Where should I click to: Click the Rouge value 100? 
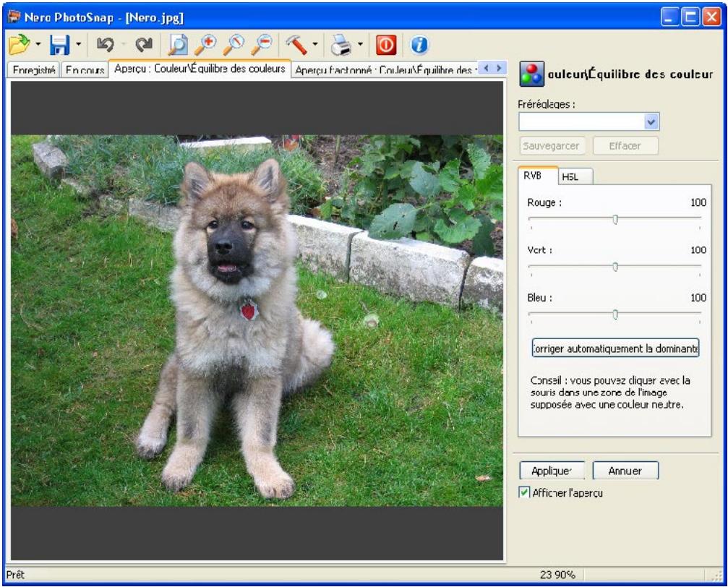698,202
